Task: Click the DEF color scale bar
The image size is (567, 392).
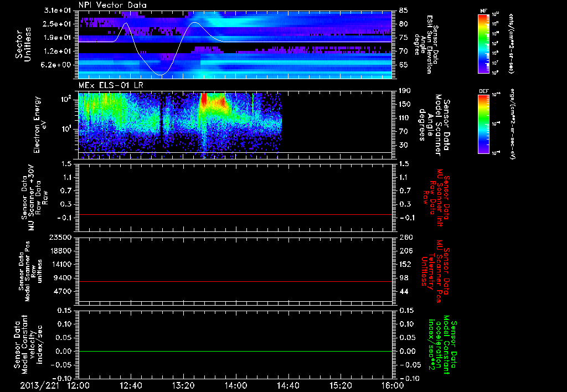Action: coord(484,124)
